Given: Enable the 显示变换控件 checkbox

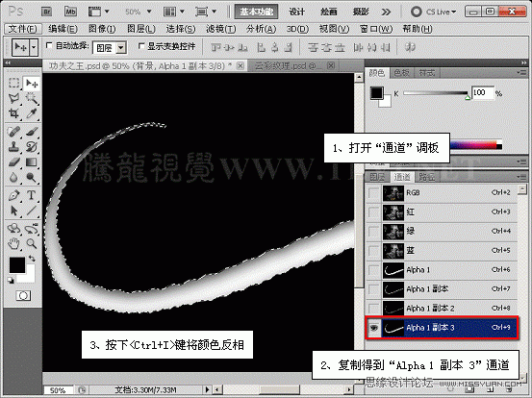Looking at the screenshot, I should pyautogui.click(x=141, y=45).
